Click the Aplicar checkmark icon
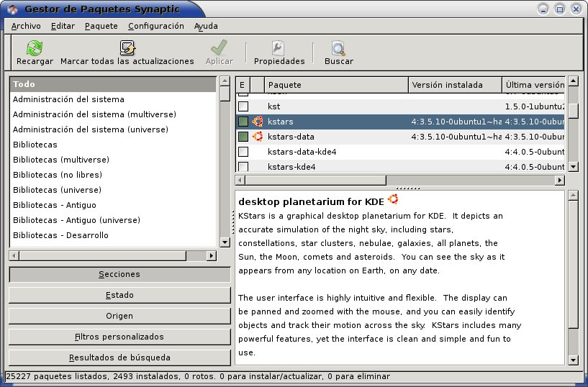Image resolution: width=588 pixels, height=387 pixels. coord(219,48)
